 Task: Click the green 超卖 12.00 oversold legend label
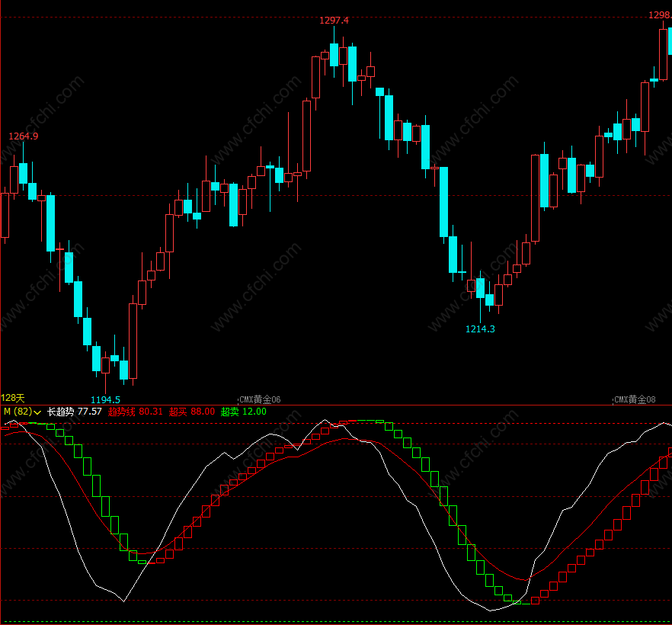click(x=244, y=412)
